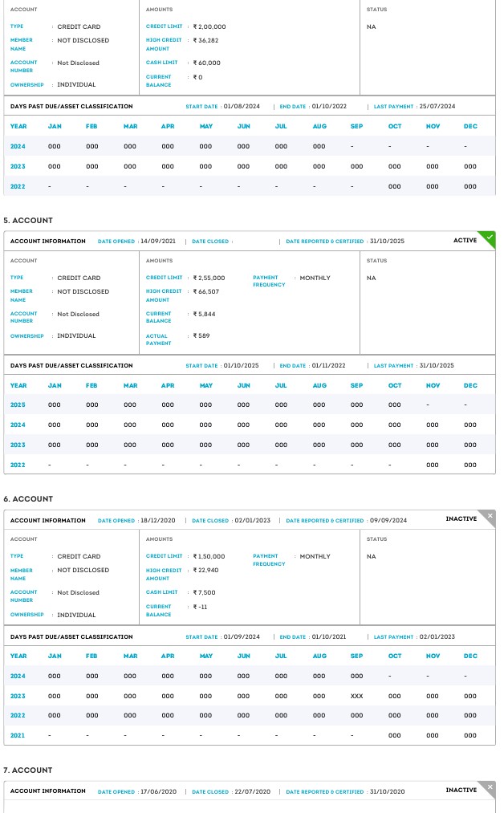Image resolution: width=504 pixels, height=813 pixels.
Task: Select year 2025 in account 5 table
Action: pos(18,405)
